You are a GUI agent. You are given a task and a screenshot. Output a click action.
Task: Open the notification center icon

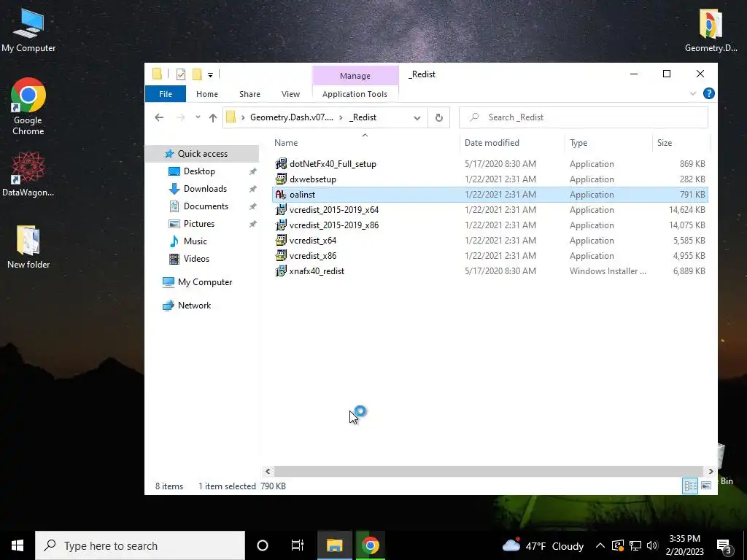point(724,545)
